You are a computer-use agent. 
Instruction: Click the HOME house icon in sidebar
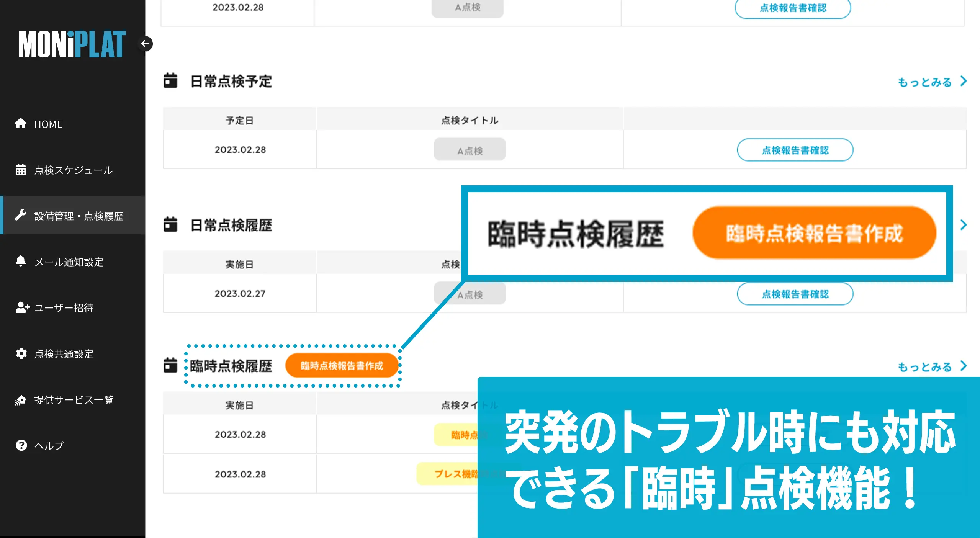pyautogui.click(x=21, y=124)
